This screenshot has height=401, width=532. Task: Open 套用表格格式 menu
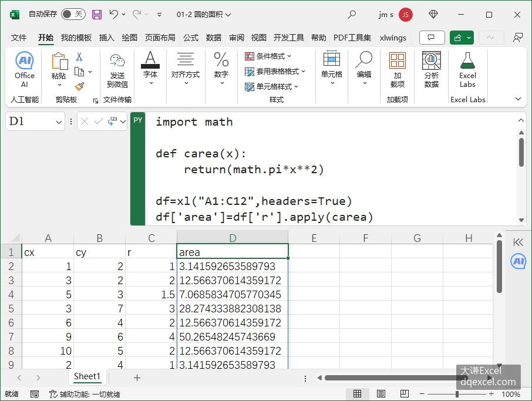[x=275, y=71]
